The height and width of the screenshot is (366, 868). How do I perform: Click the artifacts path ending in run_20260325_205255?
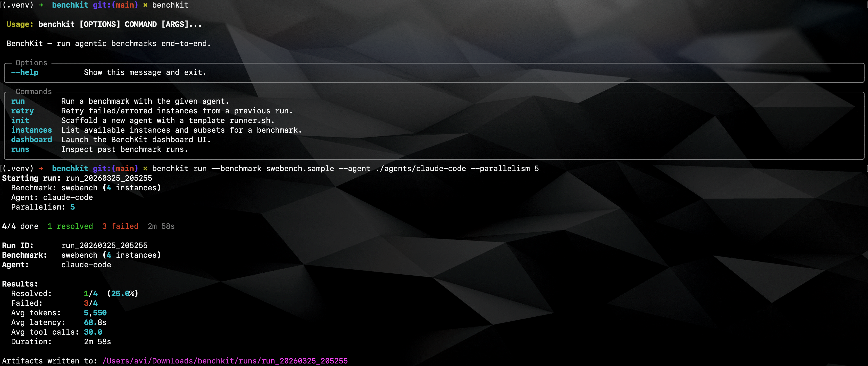225,361
